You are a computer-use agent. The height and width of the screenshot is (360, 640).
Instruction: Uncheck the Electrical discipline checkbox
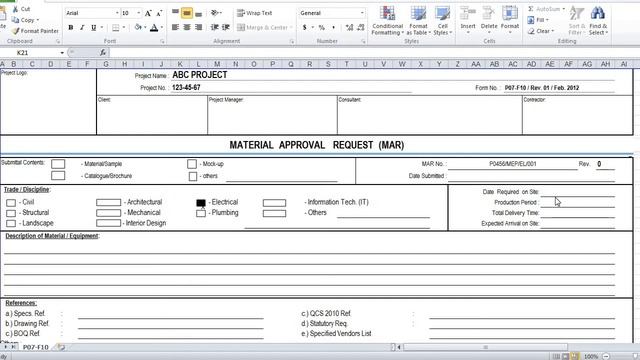pos(201,202)
